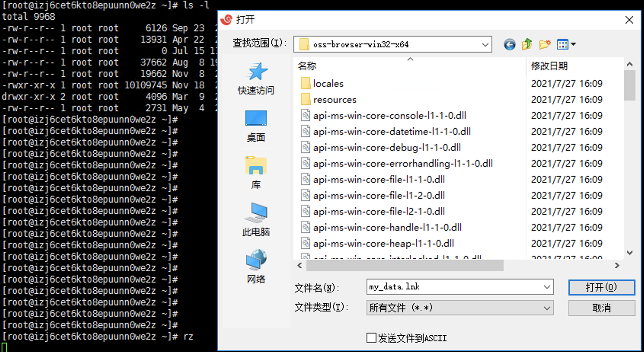Image resolution: width=644 pixels, height=352 pixels.
Task: Select api-ms-win-core-handle-l1-1-0.dll file
Action: [x=381, y=227]
